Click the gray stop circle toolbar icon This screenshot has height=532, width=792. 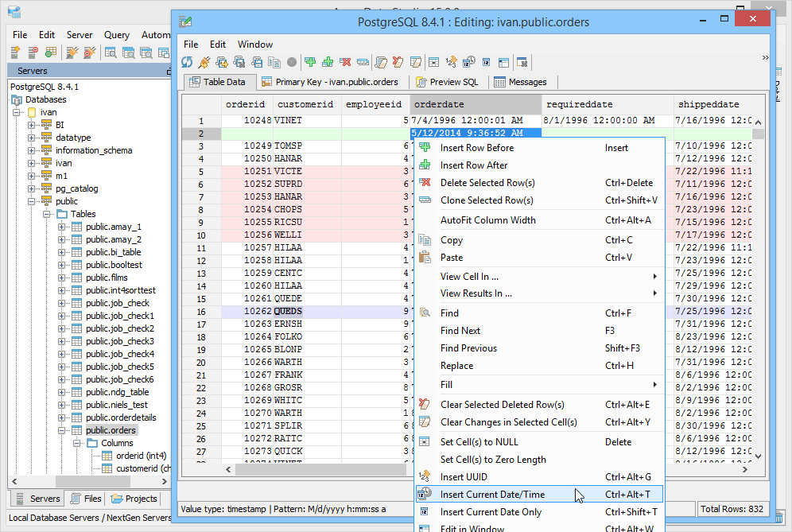coord(292,62)
